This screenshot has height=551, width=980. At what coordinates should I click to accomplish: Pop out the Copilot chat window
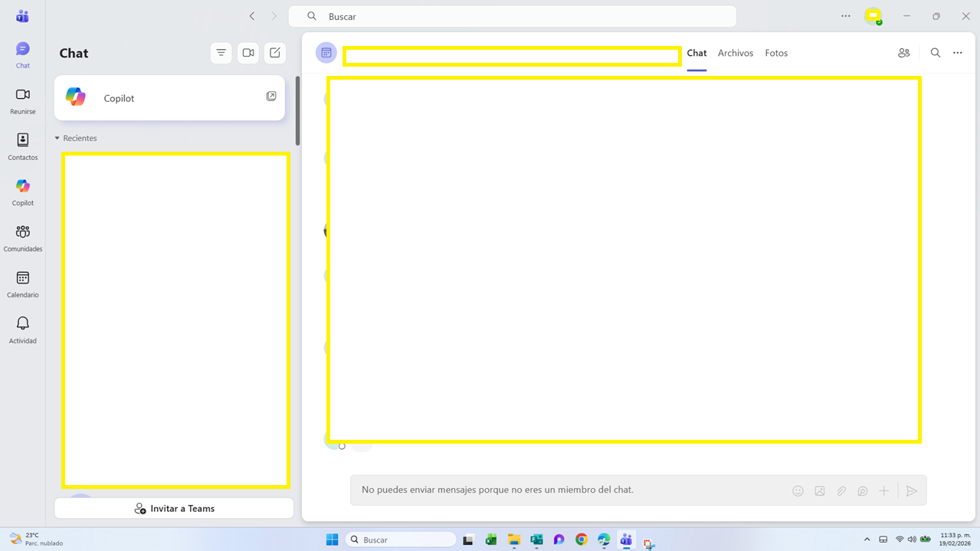pyautogui.click(x=271, y=97)
